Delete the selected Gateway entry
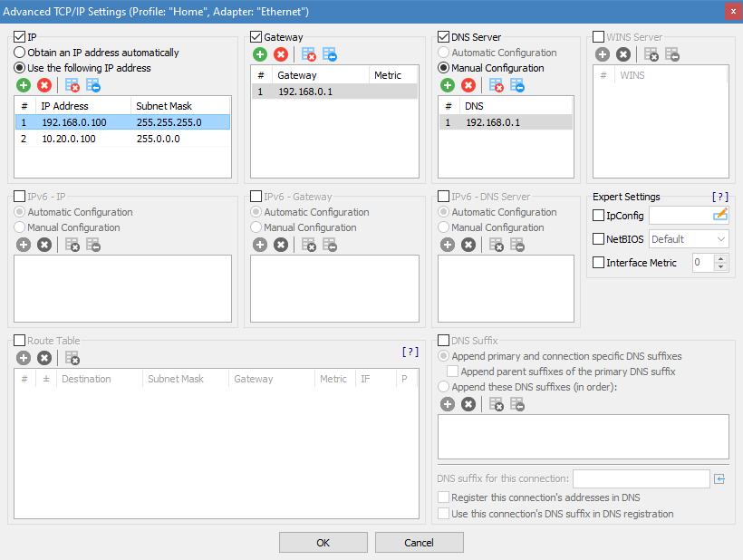The image size is (743, 560). pyautogui.click(x=281, y=54)
